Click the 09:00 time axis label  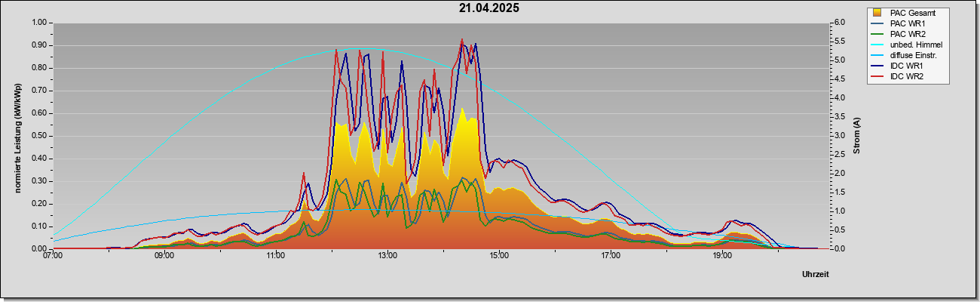click(164, 256)
